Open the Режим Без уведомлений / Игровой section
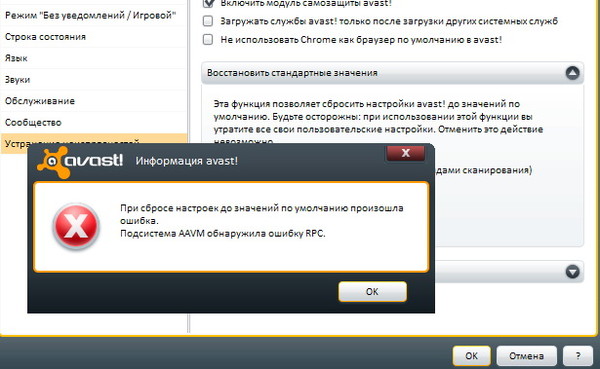 [x=94, y=15]
